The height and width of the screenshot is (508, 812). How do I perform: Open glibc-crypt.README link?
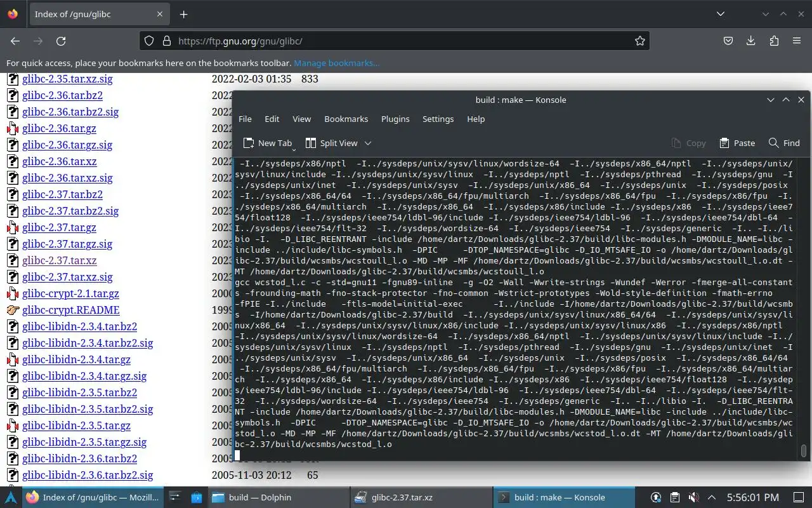point(71,310)
